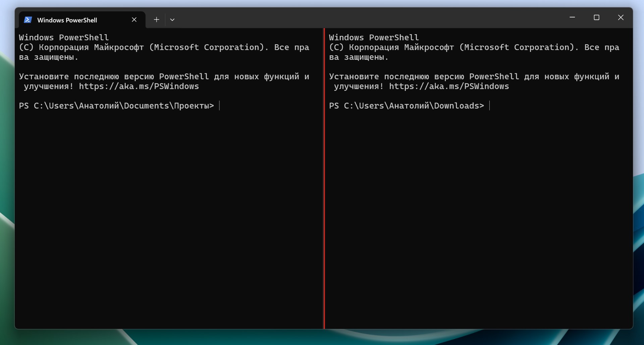Open a new tab with plus button
Screen dimensions: 644x345
click(x=156, y=20)
